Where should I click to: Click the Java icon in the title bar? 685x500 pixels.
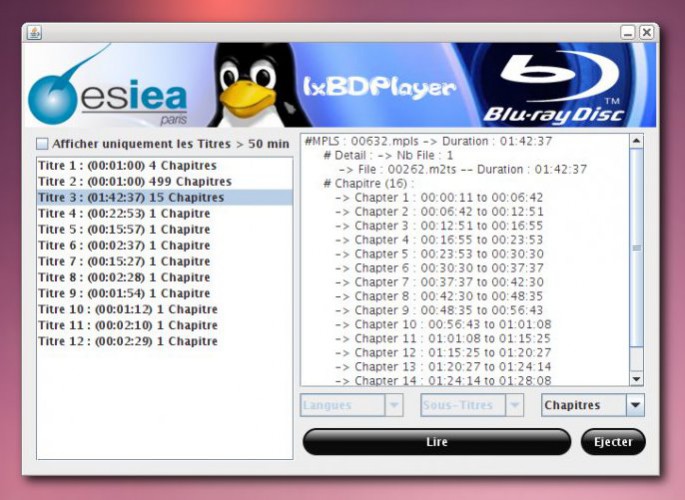(x=34, y=32)
